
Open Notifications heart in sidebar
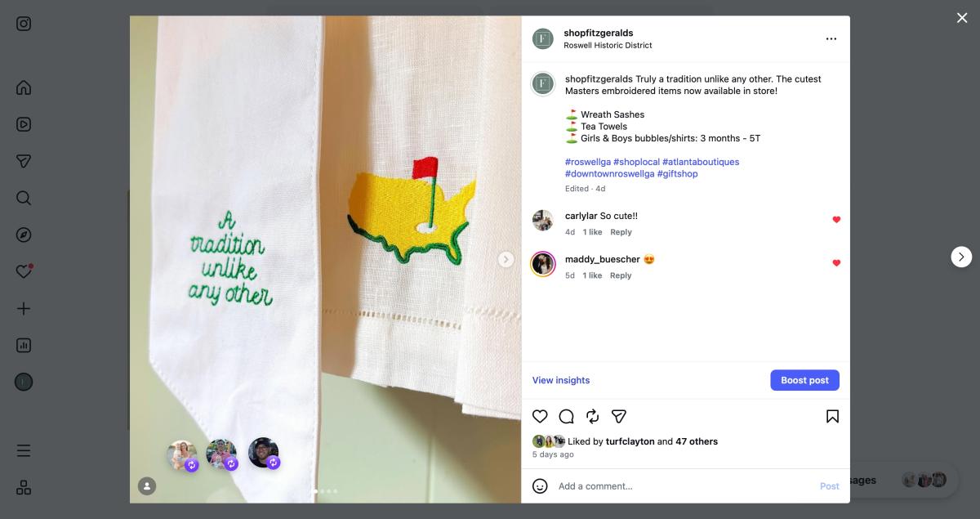point(24,271)
